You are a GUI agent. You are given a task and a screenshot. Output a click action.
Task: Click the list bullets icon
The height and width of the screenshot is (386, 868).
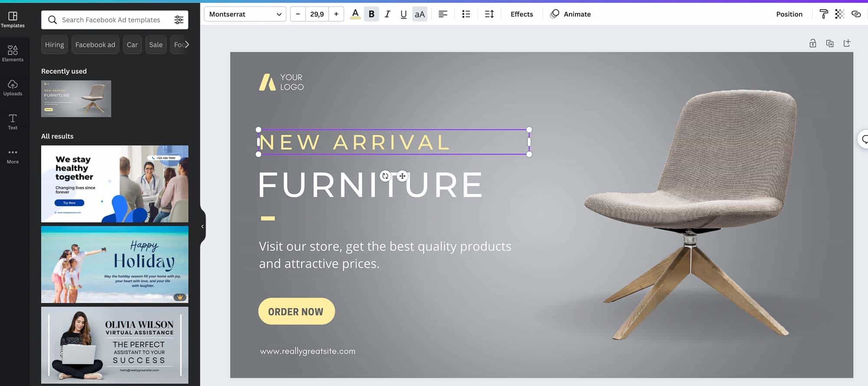click(x=466, y=14)
